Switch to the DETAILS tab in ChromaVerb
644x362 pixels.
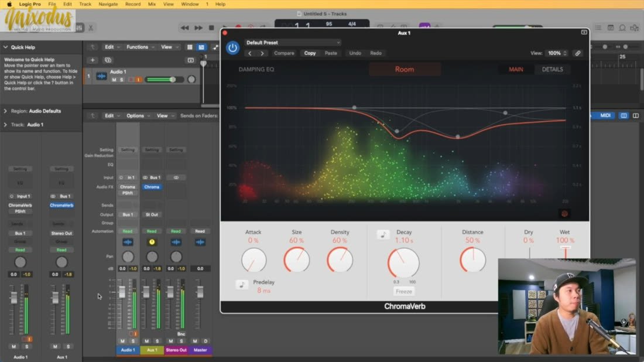(x=553, y=70)
